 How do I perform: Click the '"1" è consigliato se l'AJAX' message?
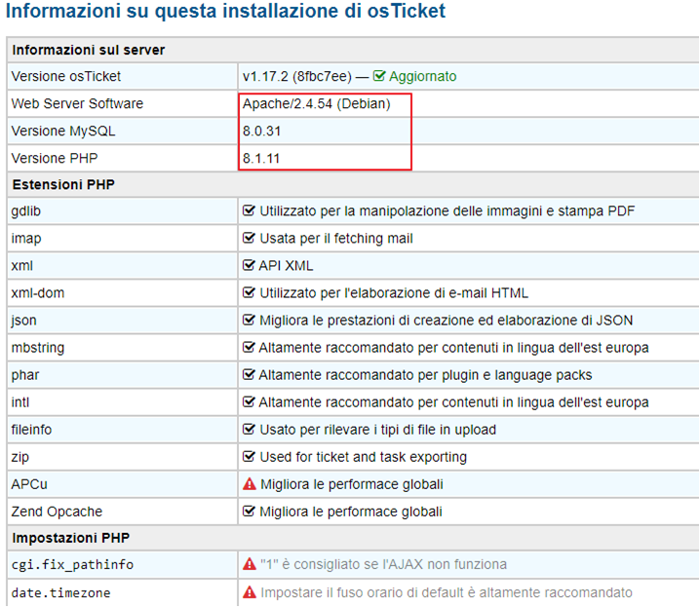click(383, 564)
